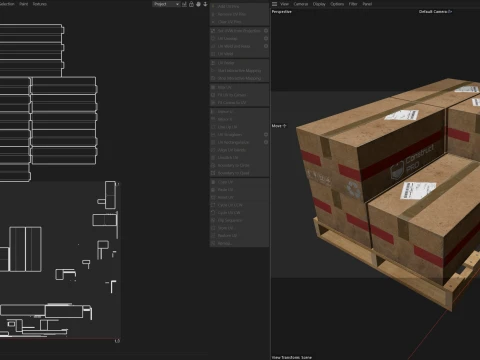This screenshot has height=360, width=480.
Task: Click Stop Interactive Mapping
Action: click(239, 78)
